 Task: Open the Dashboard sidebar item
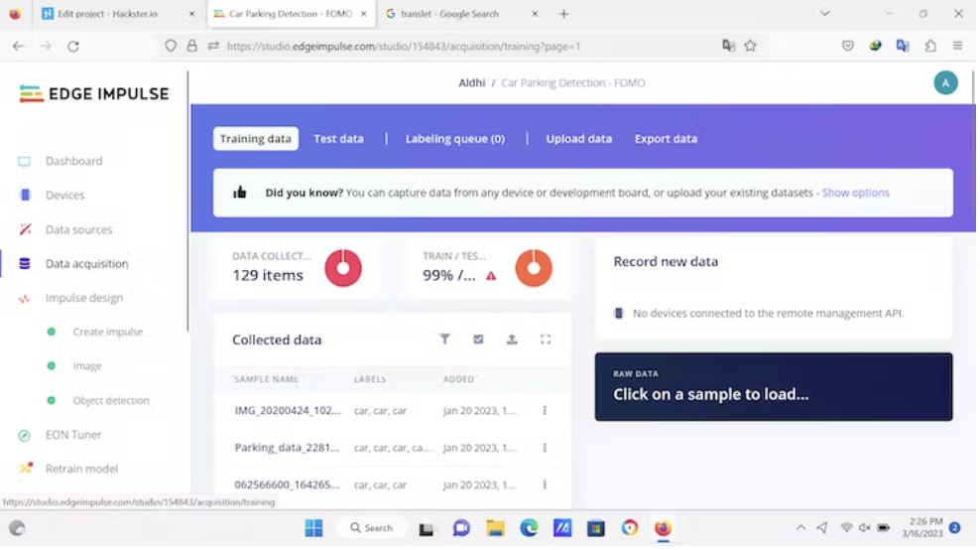(73, 161)
